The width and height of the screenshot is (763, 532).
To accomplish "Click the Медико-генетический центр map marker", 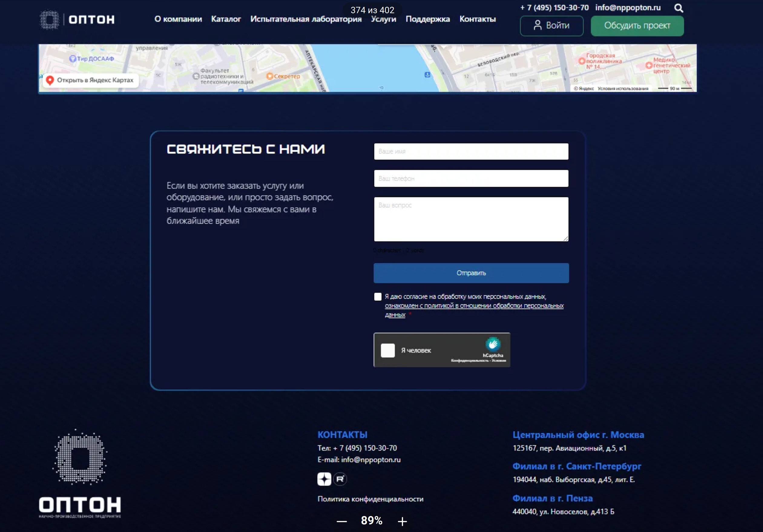I will pos(649,65).
